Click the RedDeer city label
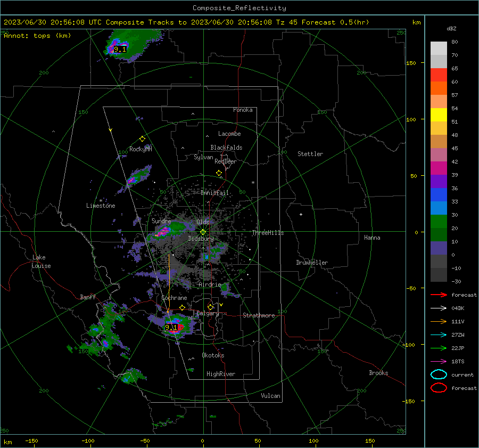The height and width of the screenshot is (448, 479). [226, 161]
